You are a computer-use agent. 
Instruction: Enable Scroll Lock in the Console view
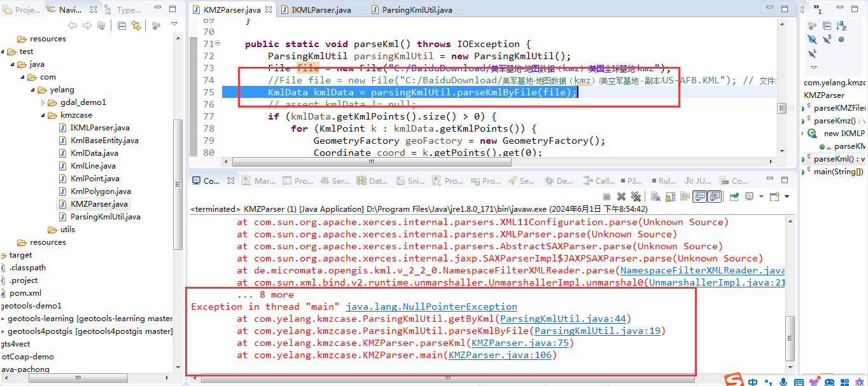[x=669, y=196]
